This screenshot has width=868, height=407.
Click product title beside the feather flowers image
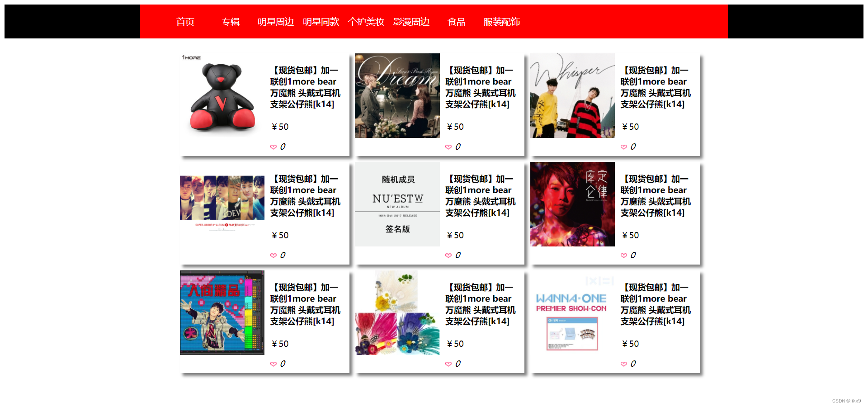point(481,304)
